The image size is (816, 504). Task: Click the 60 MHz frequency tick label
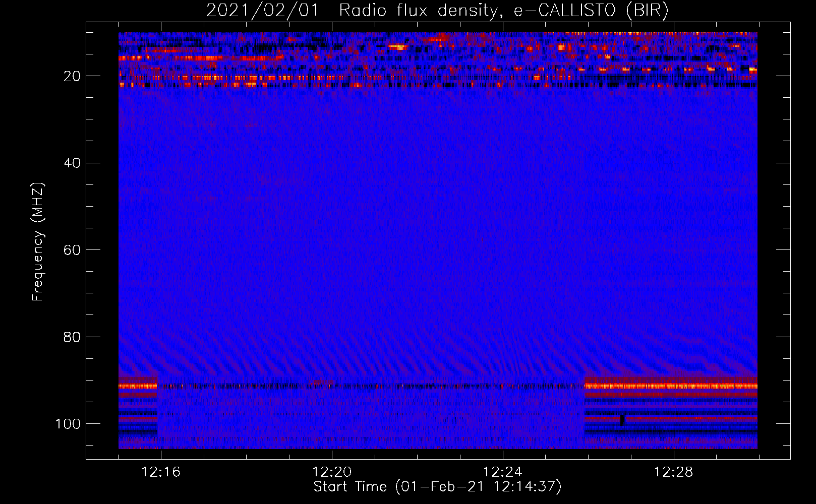coord(73,250)
